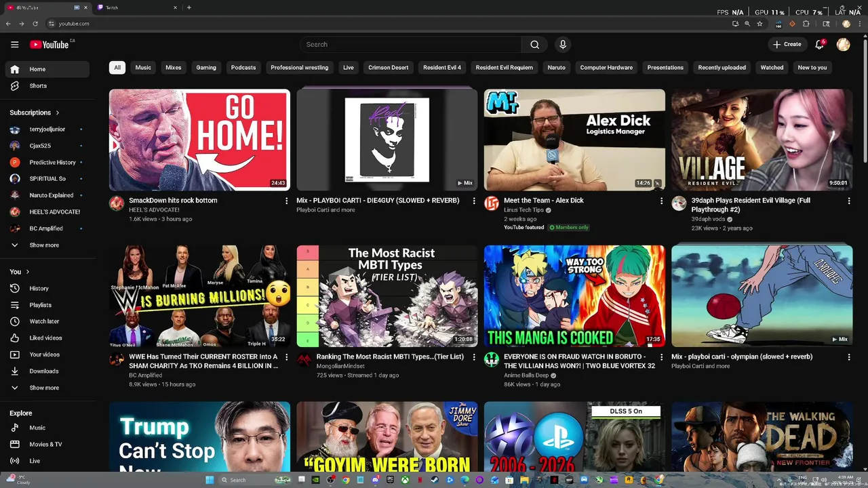The width and height of the screenshot is (868, 488).
Task: Open more options for Boruto video
Action: click(661, 357)
